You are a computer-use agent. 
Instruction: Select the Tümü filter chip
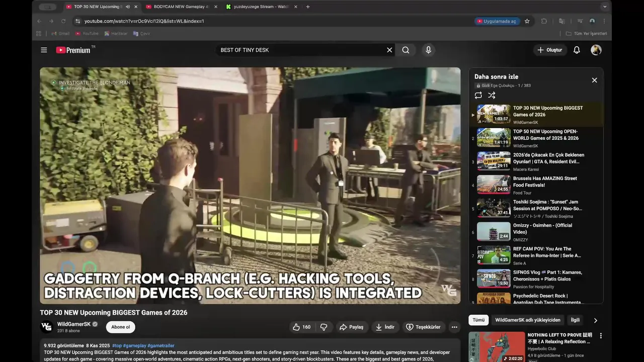(478, 320)
